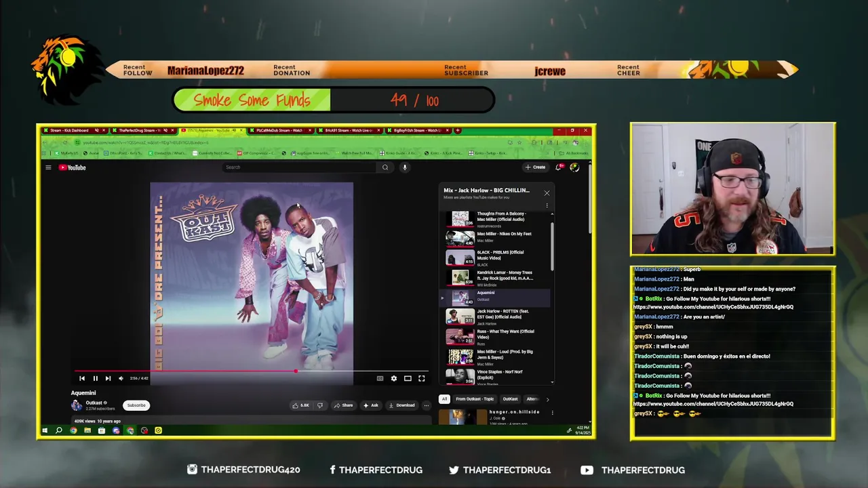Enter full screen in the video player
Screen dimensions: 868x488
click(x=421, y=379)
